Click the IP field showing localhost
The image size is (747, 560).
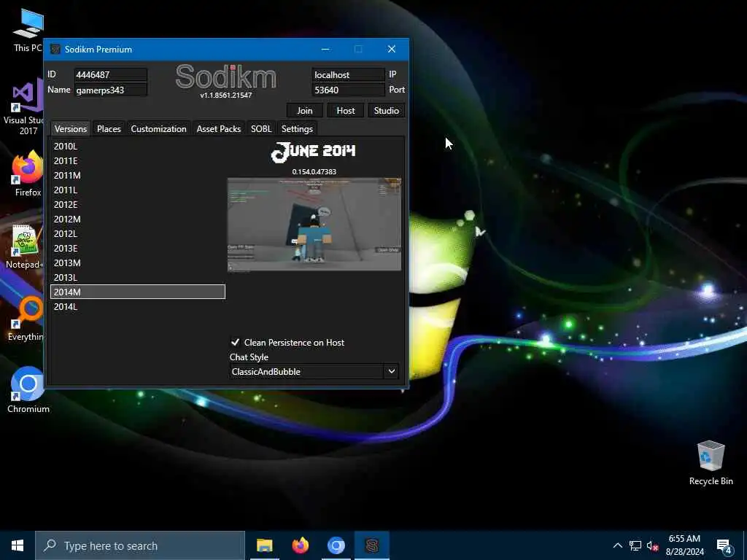(348, 75)
